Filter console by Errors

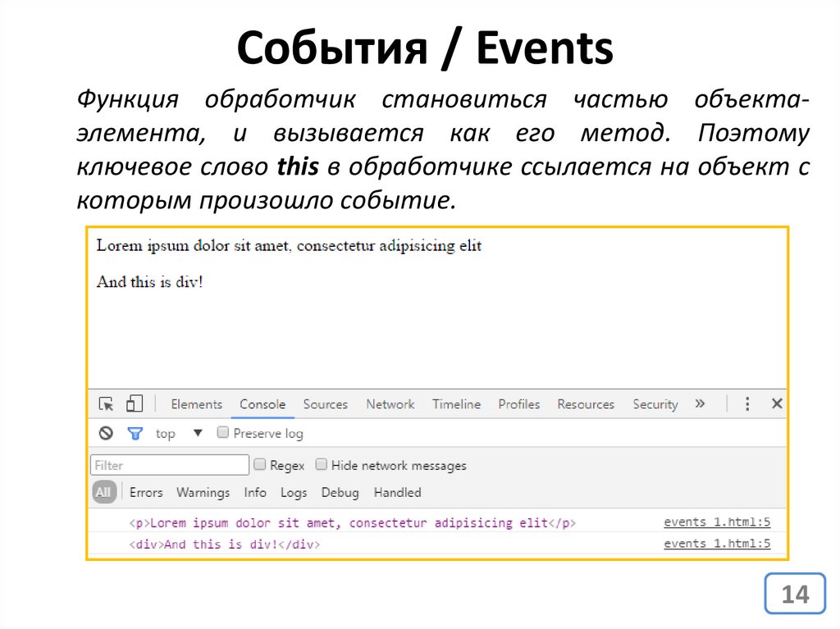(146, 493)
